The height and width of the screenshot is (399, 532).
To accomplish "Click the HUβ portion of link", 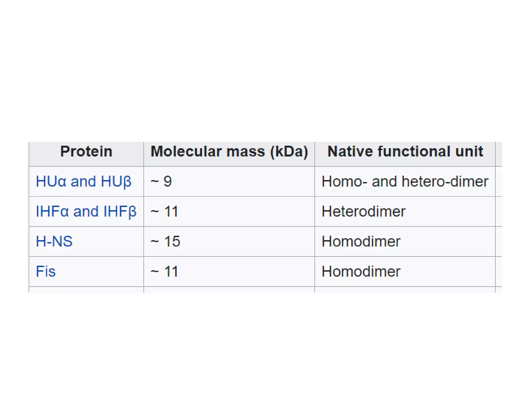I will 116,181.
